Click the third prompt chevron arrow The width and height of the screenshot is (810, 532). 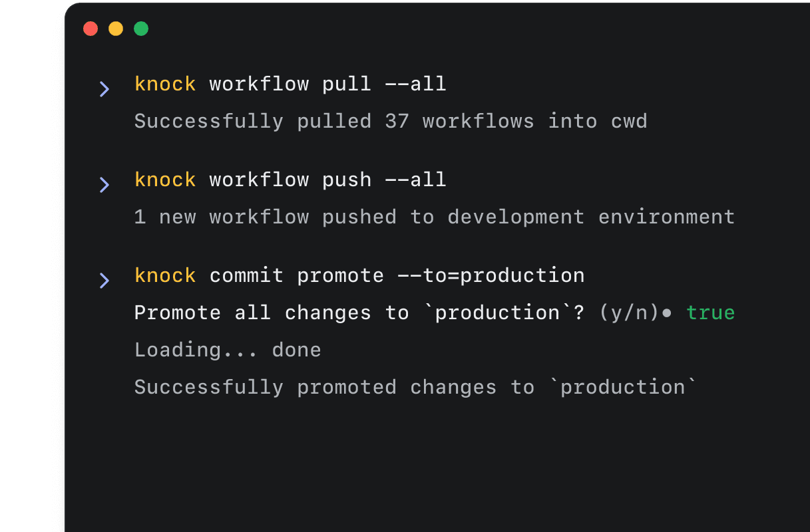coord(104,280)
